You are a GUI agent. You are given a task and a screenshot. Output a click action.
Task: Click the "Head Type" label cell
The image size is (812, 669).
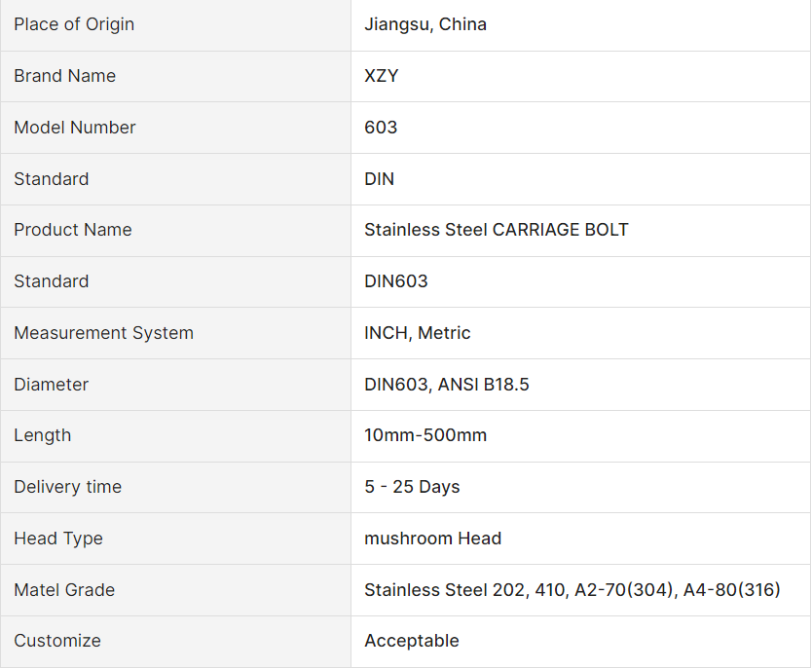[58, 539]
